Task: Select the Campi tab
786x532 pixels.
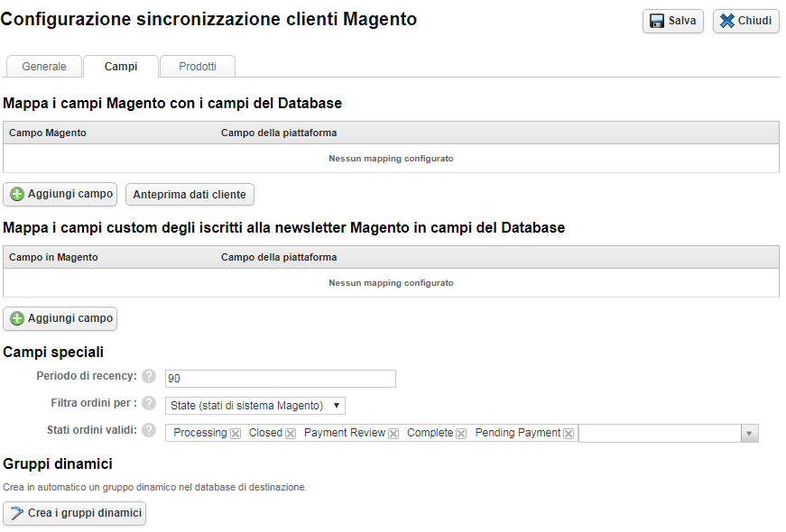Action: point(121,67)
